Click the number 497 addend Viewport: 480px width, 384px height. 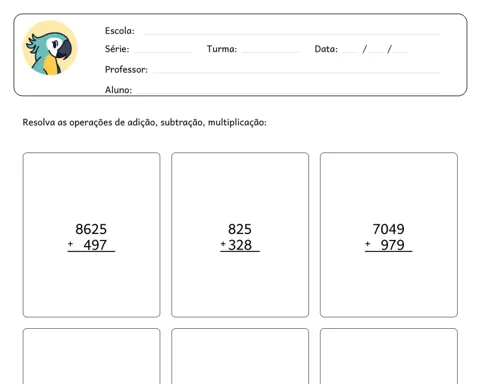pos(95,245)
